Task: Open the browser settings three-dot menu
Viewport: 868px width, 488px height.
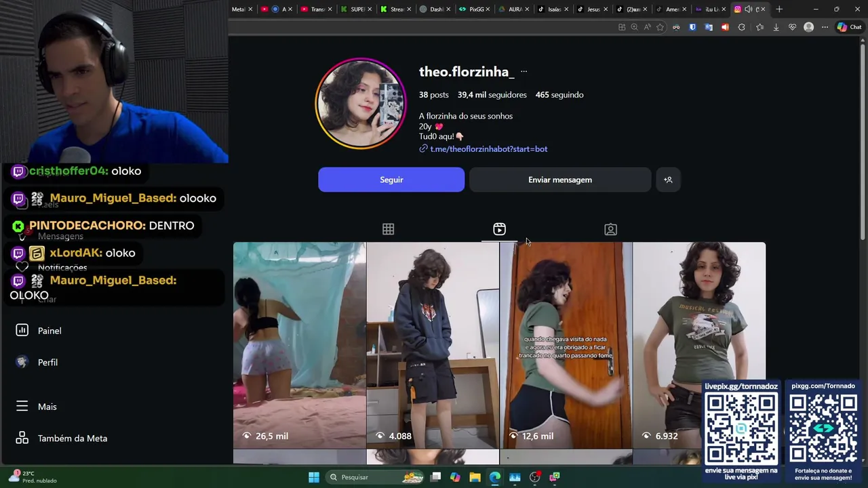Action: point(825,27)
